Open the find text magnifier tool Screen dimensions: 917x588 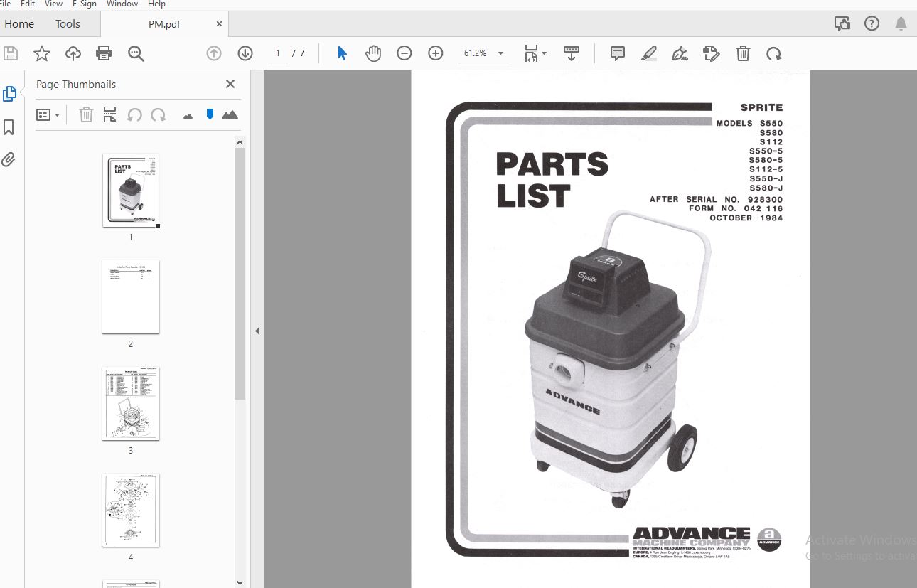point(136,53)
